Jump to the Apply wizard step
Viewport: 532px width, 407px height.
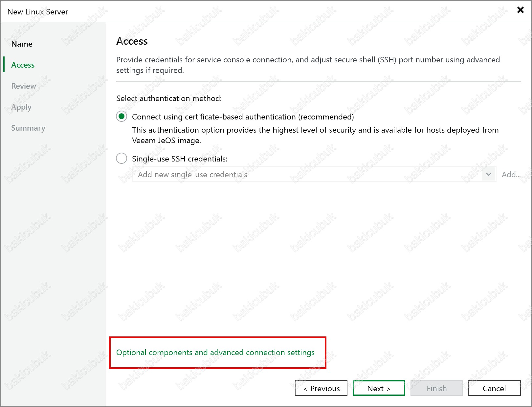21,107
